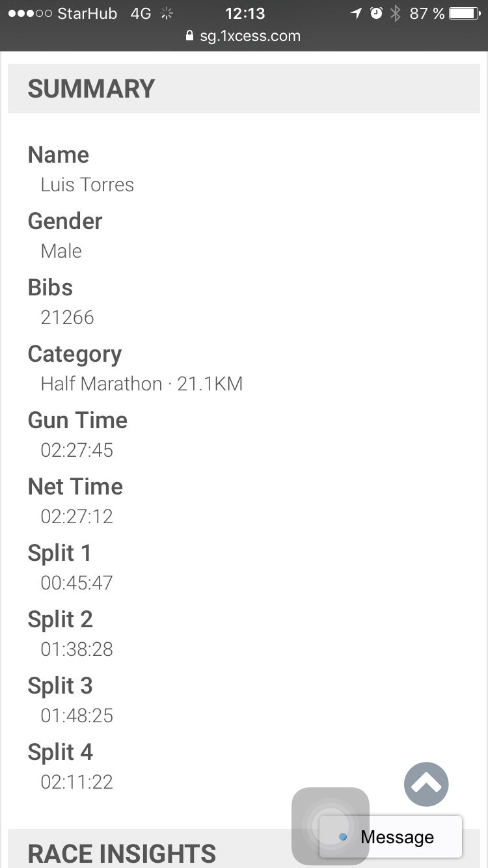Select the name Luis Torres
488x868 pixels.
tap(87, 185)
